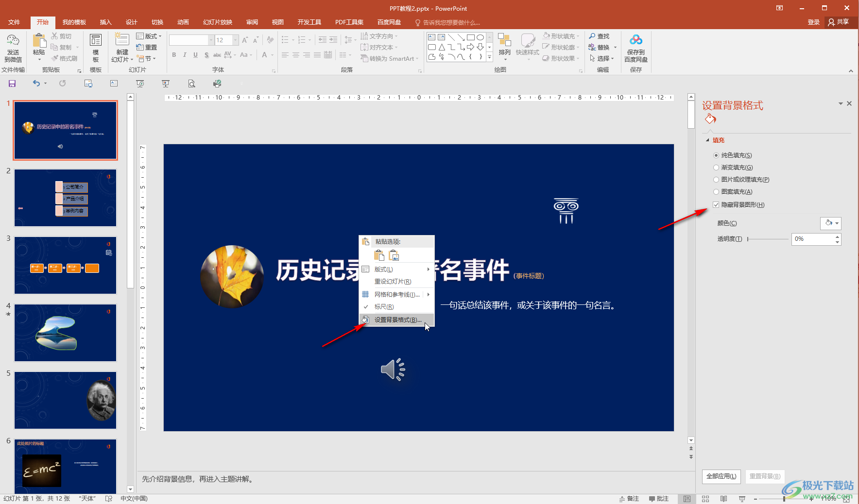Select picture or texture fill option

(716, 180)
